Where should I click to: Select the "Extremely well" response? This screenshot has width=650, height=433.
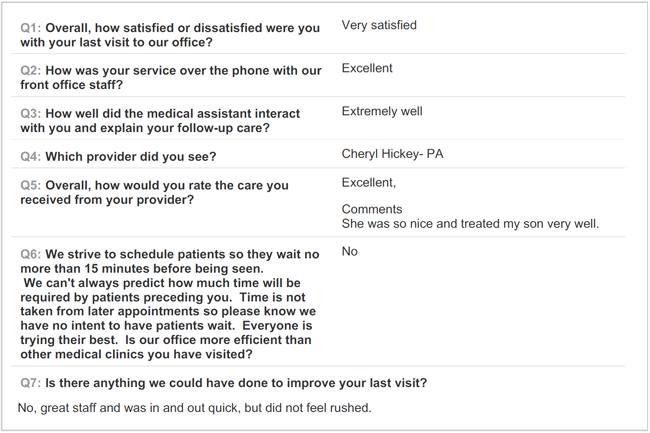[382, 111]
